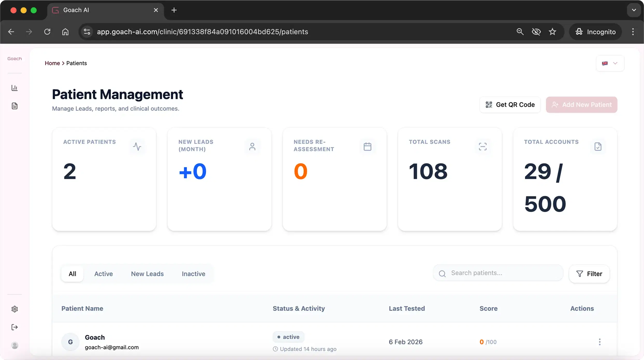Bookmark this page with the star icon

pyautogui.click(x=552, y=32)
